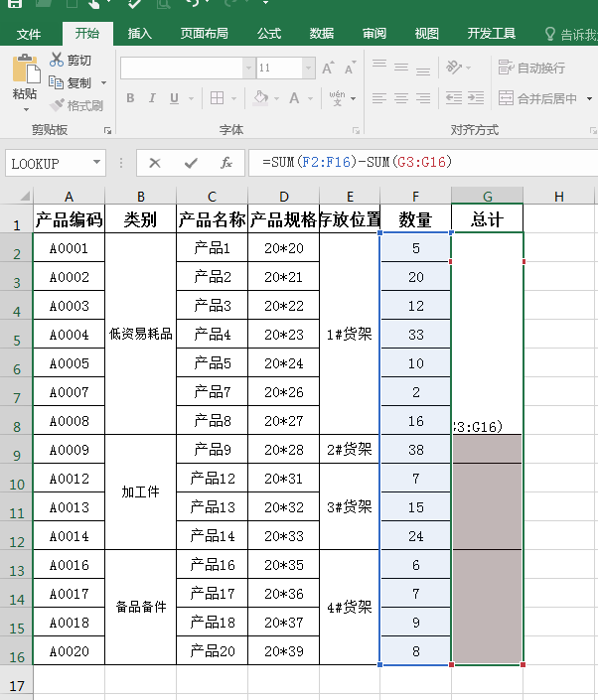Open the Copy dropdown arrow
The width and height of the screenshot is (598, 700).
(x=103, y=83)
